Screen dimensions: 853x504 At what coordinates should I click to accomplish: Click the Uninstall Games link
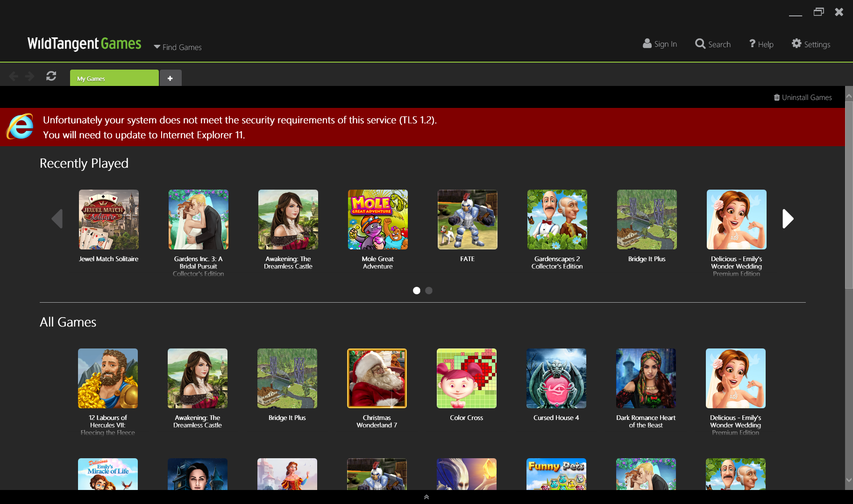pos(803,97)
